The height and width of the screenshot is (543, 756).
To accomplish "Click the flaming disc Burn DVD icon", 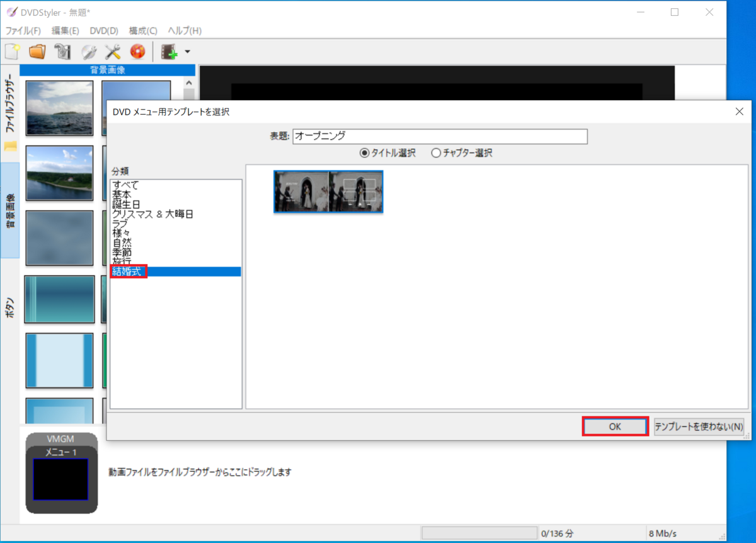I will pos(137,52).
